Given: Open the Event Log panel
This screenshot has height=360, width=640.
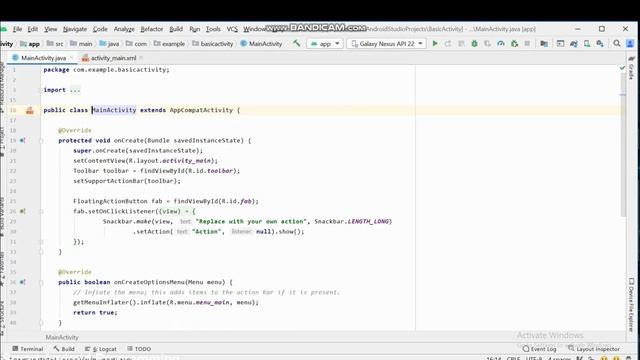Looking at the screenshot, I should tap(539, 349).
